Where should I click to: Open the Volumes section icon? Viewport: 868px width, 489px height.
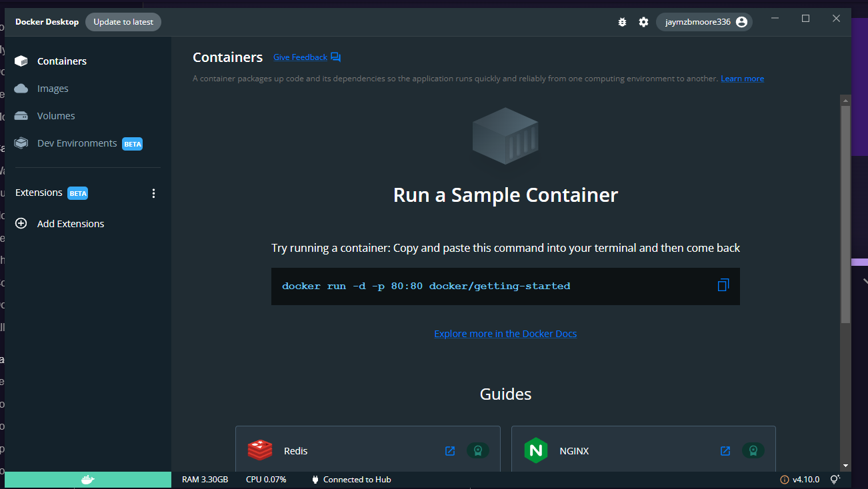[20, 115]
